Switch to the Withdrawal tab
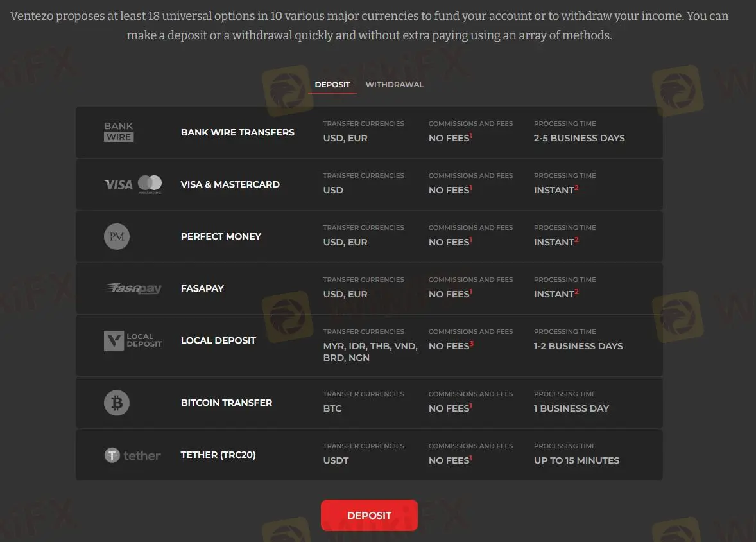Viewport: 756px width, 542px height. pos(394,85)
